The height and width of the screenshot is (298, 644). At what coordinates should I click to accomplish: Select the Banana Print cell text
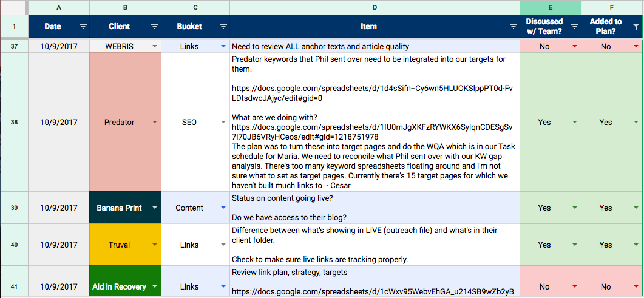(x=119, y=208)
